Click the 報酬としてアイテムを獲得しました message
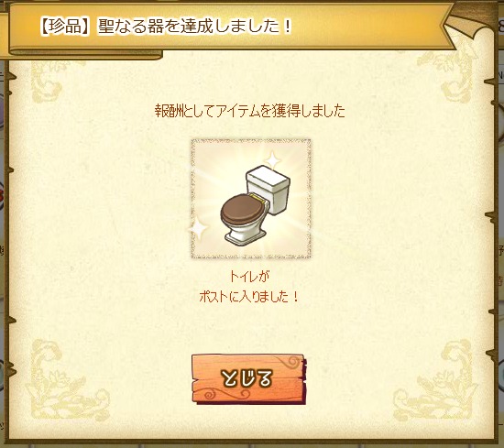This screenshot has width=504, height=448. tap(250, 111)
